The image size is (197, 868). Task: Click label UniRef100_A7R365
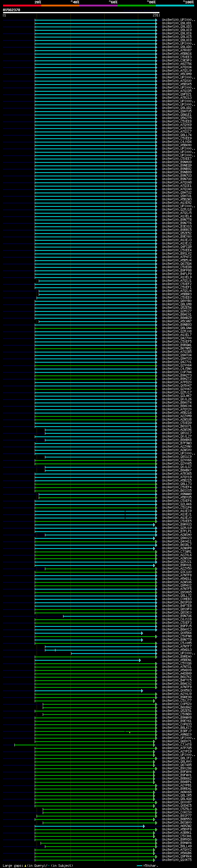point(177,474)
